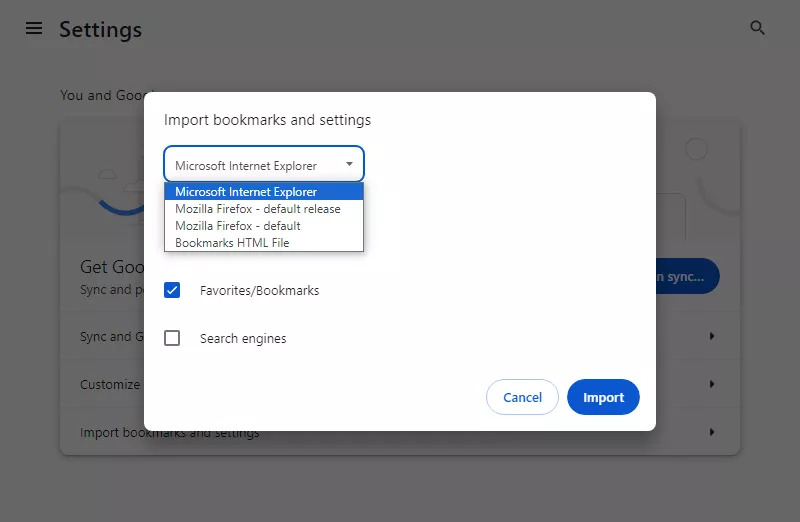Click the Turn on sync button behind the dialog
This screenshot has width=800, height=522.
click(x=687, y=276)
